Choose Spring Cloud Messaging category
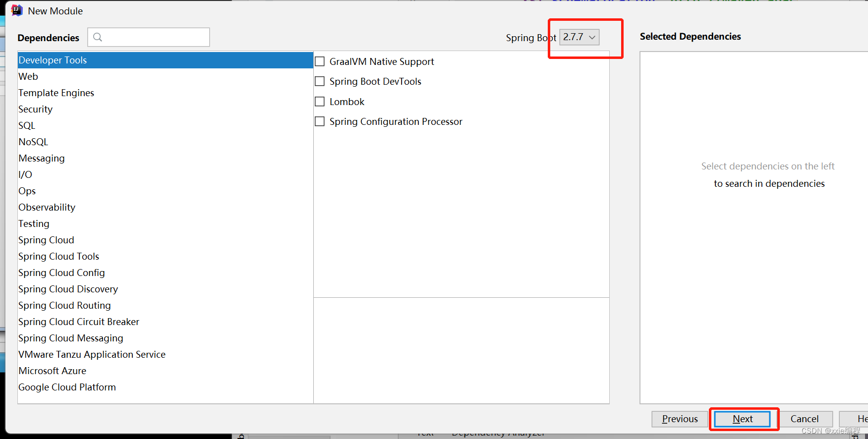 pos(166,338)
